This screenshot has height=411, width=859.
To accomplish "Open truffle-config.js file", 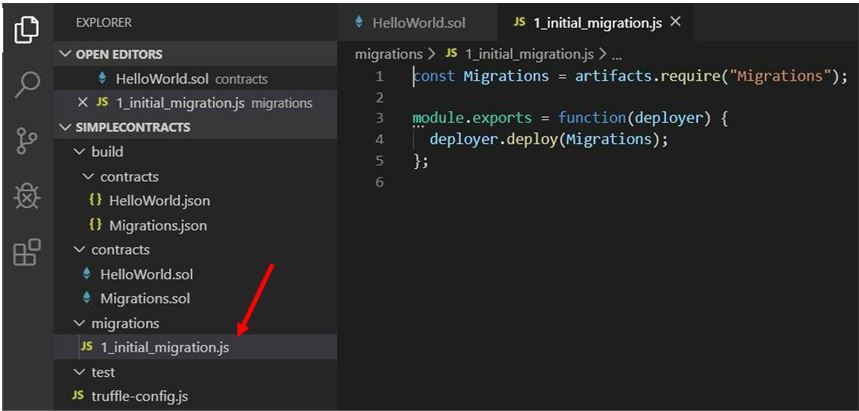I will [x=139, y=396].
